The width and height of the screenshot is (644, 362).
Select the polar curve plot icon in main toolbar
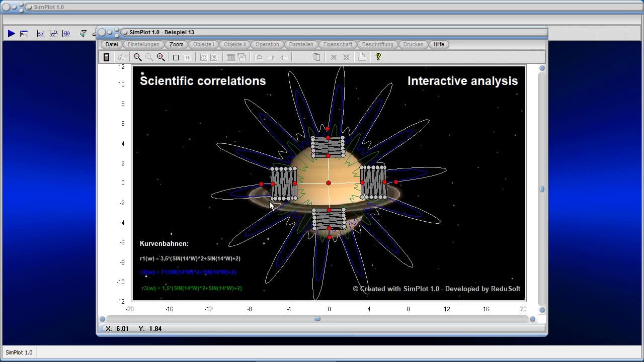(66, 34)
